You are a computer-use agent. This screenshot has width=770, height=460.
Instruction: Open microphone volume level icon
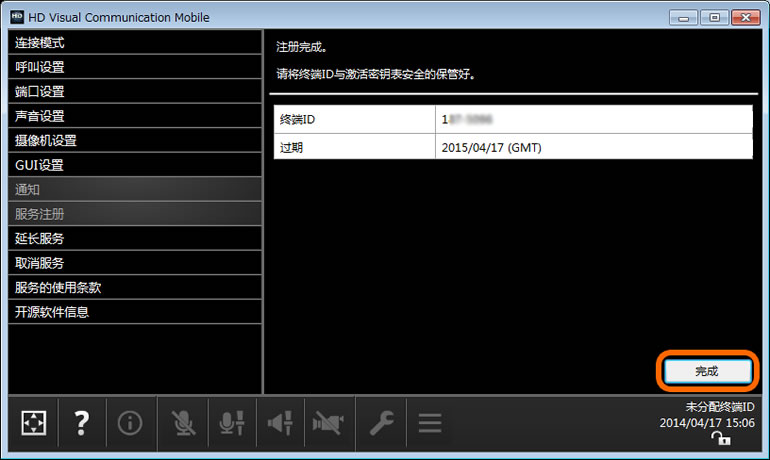pyautogui.click(x=232, y=423)
